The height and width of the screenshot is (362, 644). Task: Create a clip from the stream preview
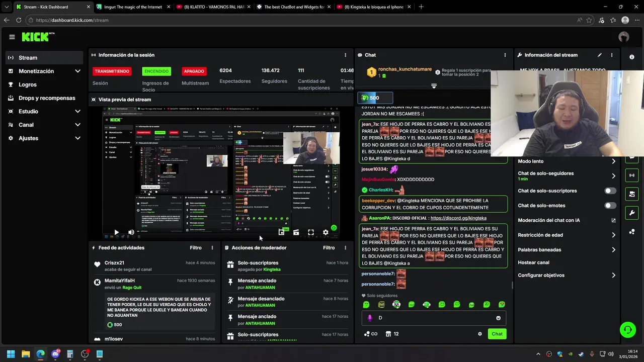pos(296,232)
